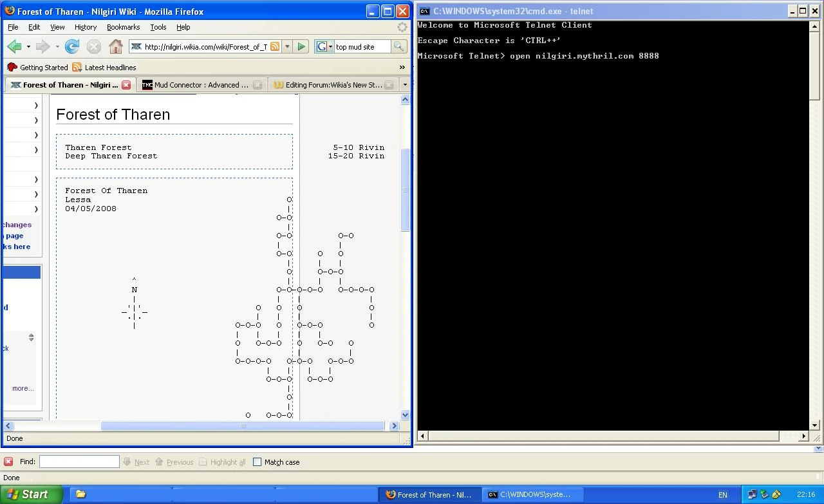824x504 pixels.
Task: Close the Forest of Tharen tab
Action: (x=126, y=85)
